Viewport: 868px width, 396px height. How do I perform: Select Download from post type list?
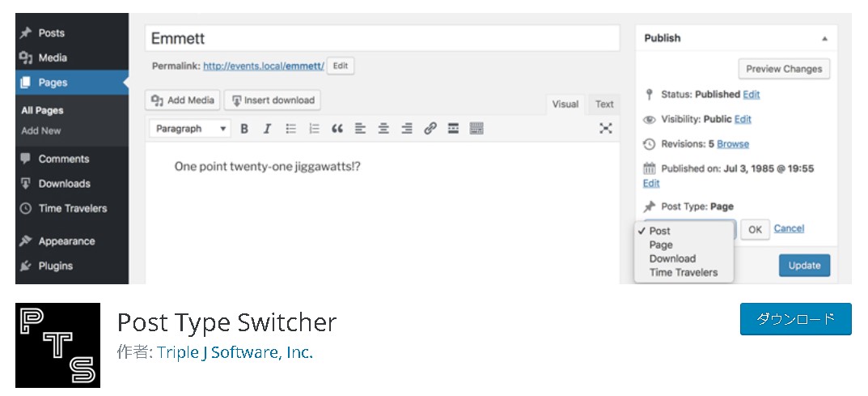pos(672,259)
